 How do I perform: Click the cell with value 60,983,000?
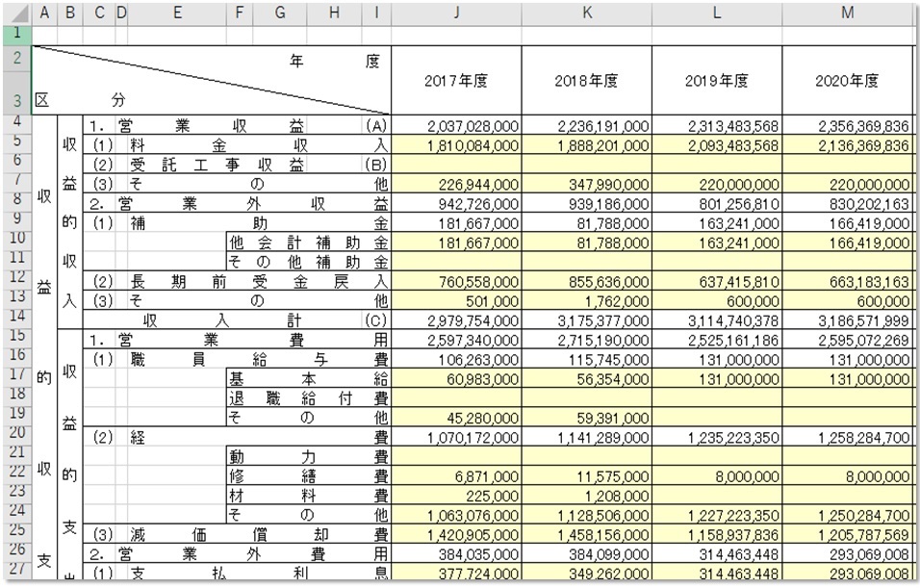pyautogui.click(x=456, y=378)
